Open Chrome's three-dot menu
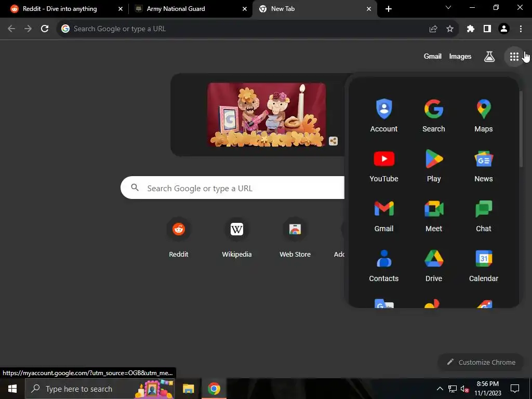 521,29
